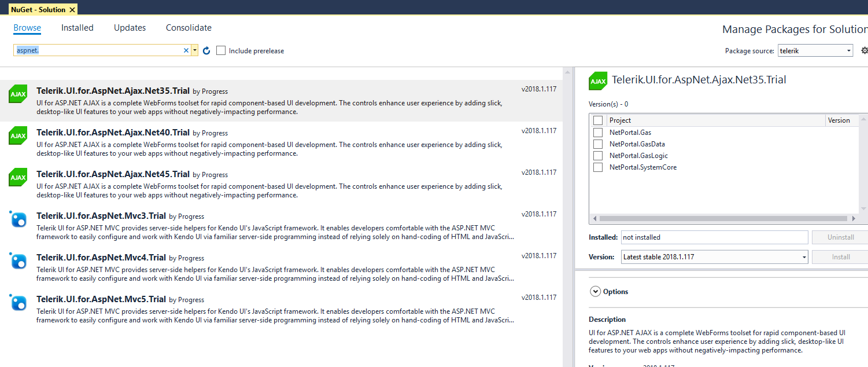Click Kendo icon of the Mvc4.Trial package
This screenshot has height=367, width=868.
tap(18, 261)
